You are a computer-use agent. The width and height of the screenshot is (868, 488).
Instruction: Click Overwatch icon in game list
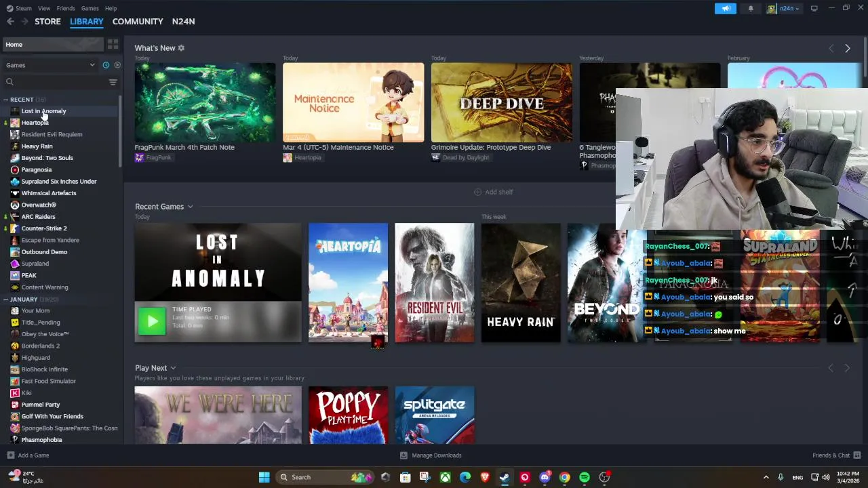pyautogui.click(x=15, y=205)
